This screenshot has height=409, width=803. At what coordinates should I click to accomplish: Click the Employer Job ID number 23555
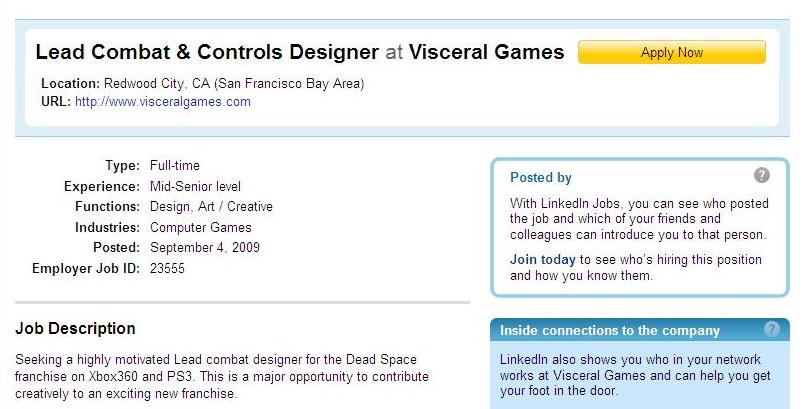167,268
